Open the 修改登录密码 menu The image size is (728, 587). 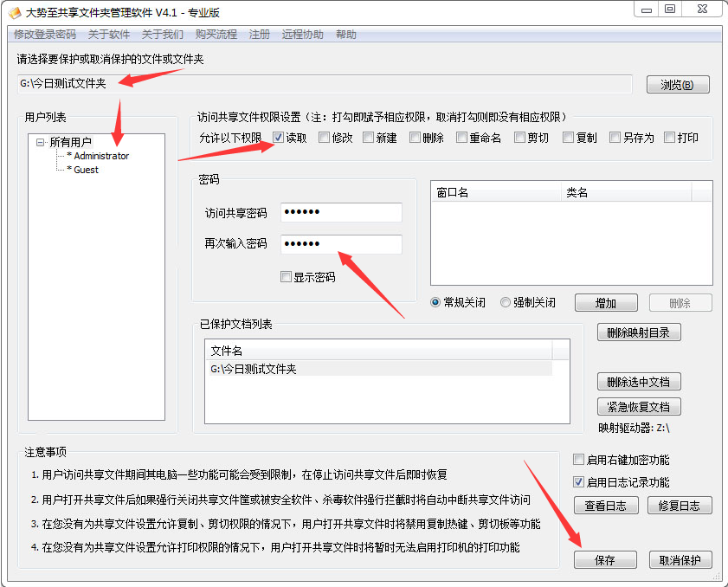45,35
